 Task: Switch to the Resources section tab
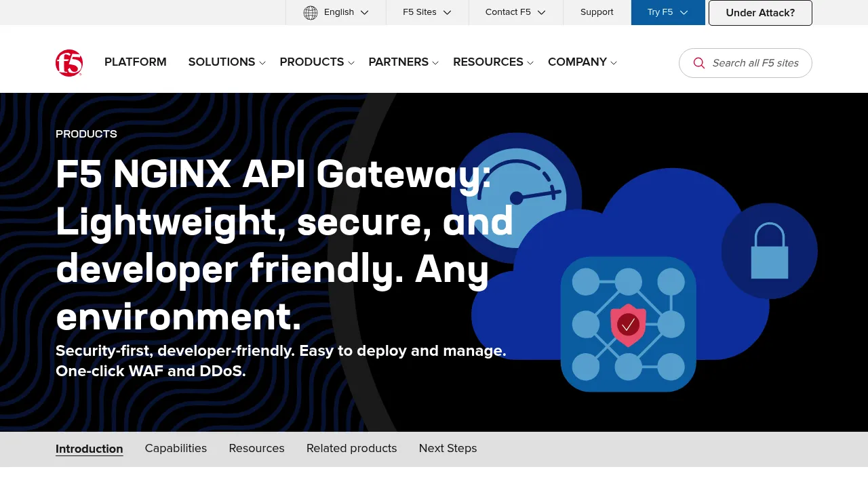click(x=256, y=448)
